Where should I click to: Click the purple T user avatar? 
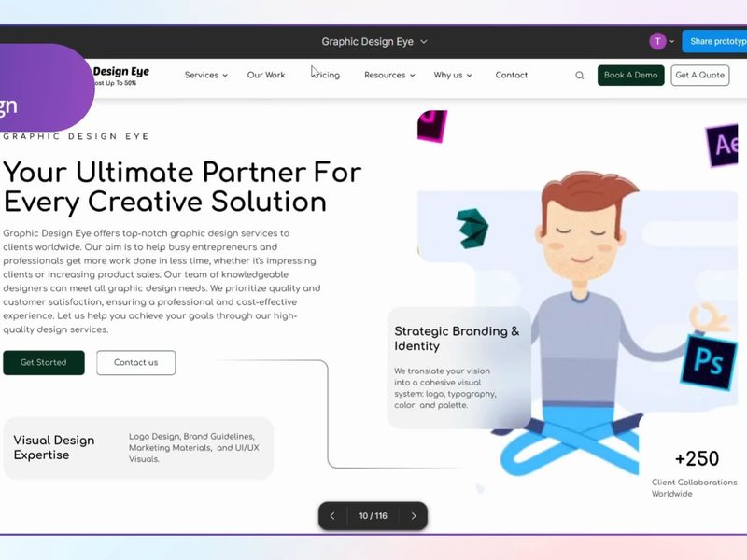[657, 41]
